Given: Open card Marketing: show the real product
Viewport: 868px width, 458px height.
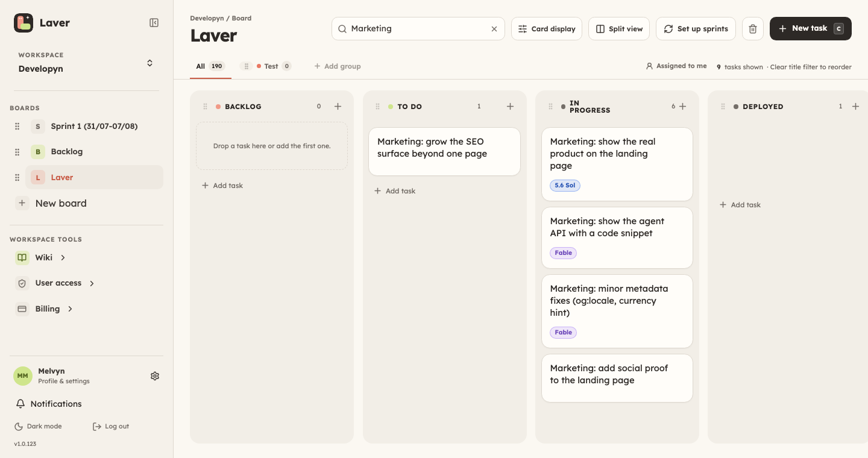Looking at the screenshot, I should pos(617,164).
